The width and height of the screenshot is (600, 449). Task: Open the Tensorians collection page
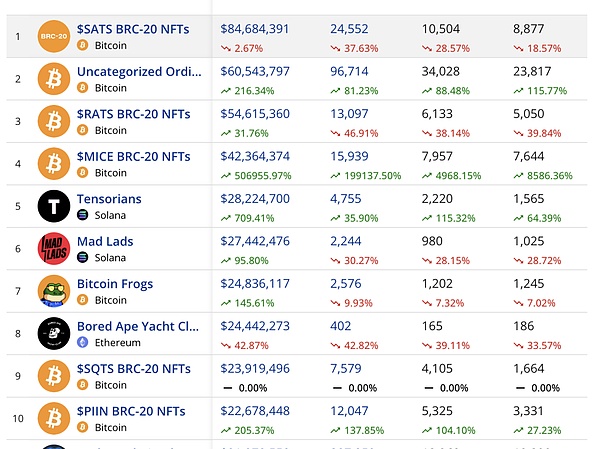109,199
